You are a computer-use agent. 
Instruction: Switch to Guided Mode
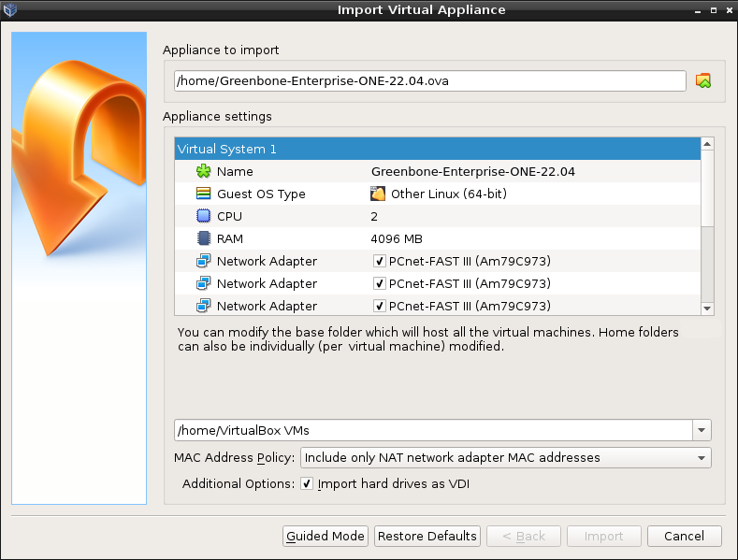coord(325,537)
